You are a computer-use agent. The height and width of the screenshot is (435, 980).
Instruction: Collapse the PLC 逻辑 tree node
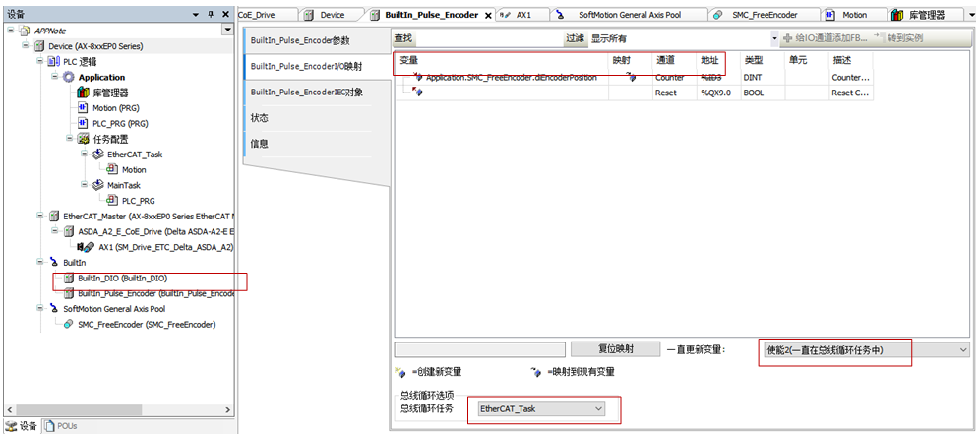point(40,62)
